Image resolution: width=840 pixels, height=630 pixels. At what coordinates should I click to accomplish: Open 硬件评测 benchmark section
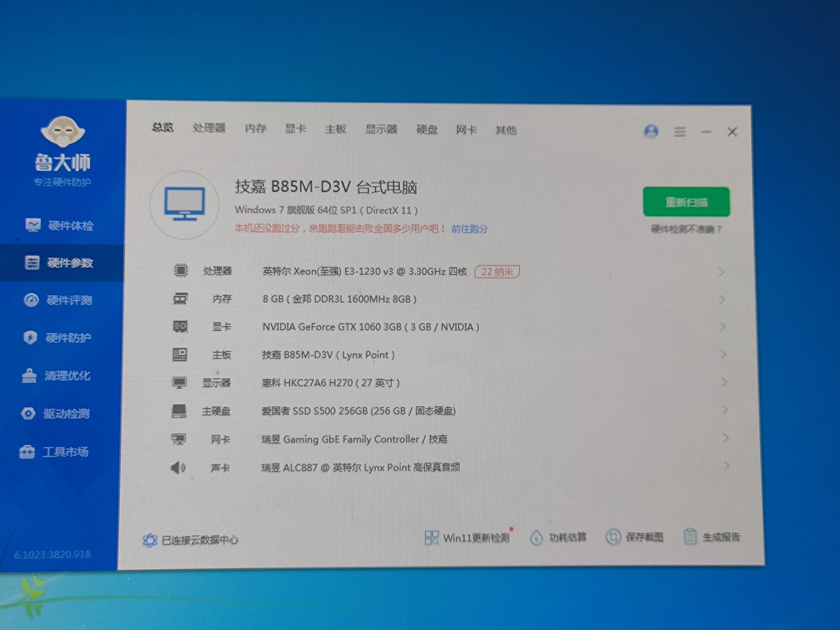58,300
